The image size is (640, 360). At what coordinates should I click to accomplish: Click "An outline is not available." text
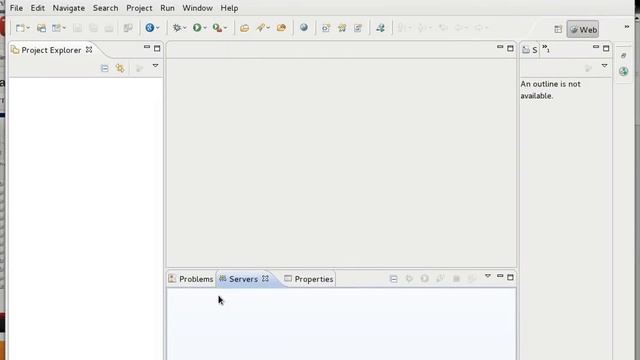(550, 90)
